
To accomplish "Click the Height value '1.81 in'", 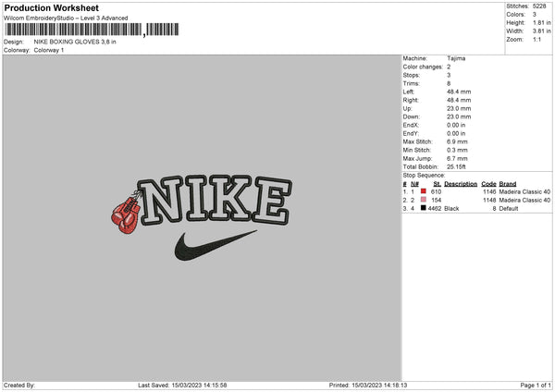I will (541, 22).
